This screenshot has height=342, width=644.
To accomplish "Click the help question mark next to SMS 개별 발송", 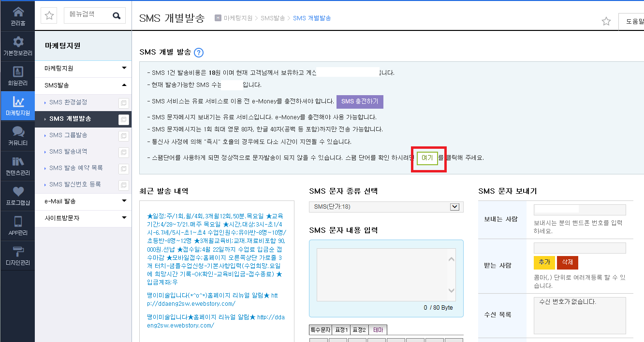I will tap(198, 53).
